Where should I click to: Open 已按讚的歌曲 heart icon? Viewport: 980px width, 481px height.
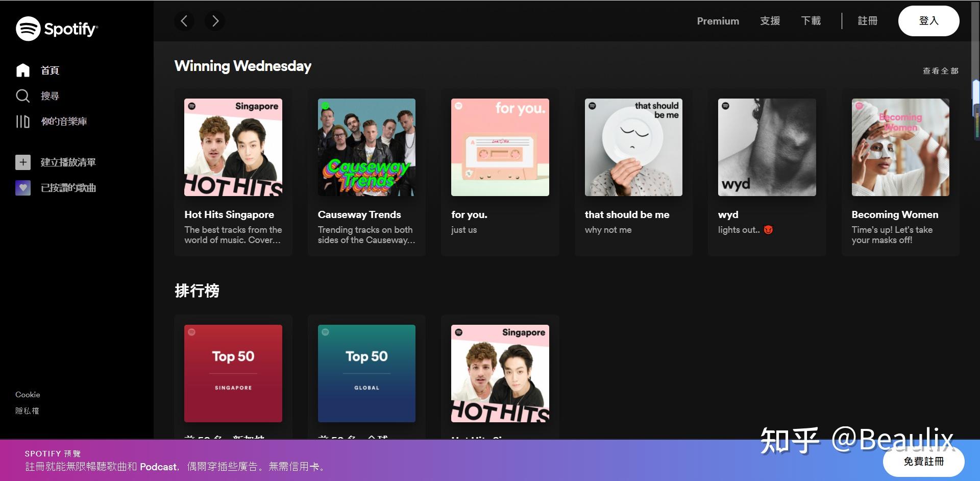tap(23, 188)
